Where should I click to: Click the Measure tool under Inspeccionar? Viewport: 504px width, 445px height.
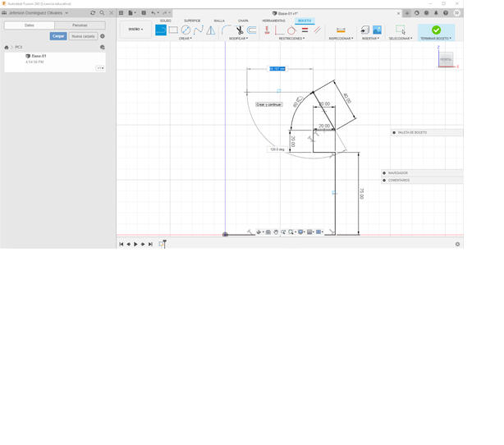(x=341, y=30)
